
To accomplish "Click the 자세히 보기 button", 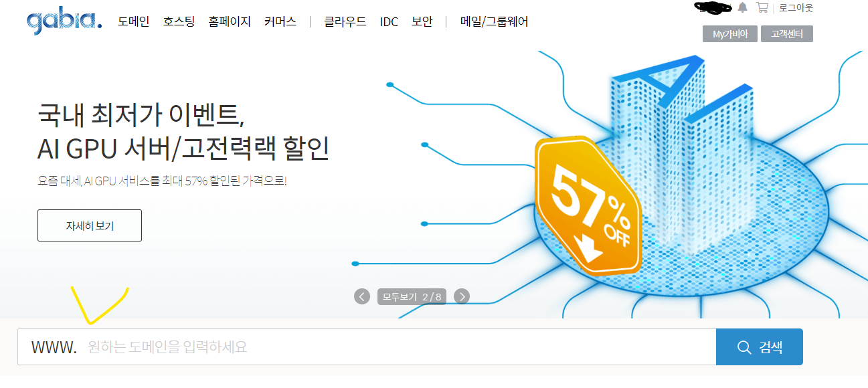I will [x=90, y=225].
